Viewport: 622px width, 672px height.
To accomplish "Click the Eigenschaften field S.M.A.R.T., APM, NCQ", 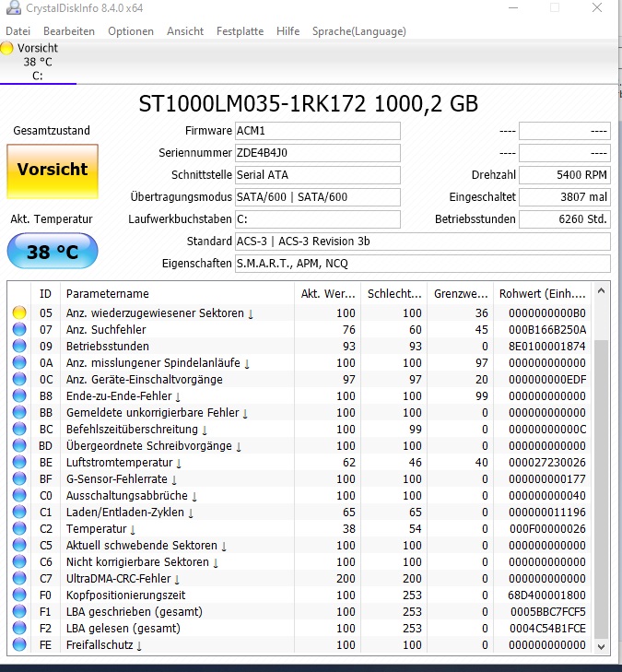I will (422, 264).
